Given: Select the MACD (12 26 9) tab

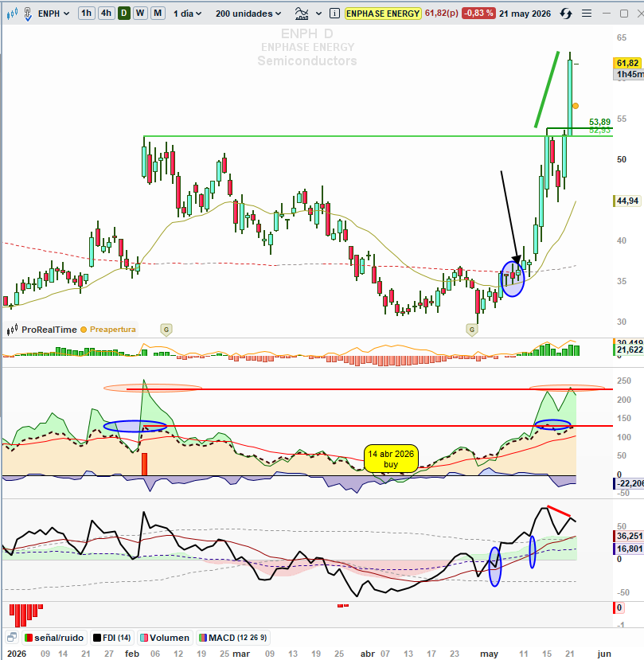Looking at the screenshot, I should click(x=232, y=638).
